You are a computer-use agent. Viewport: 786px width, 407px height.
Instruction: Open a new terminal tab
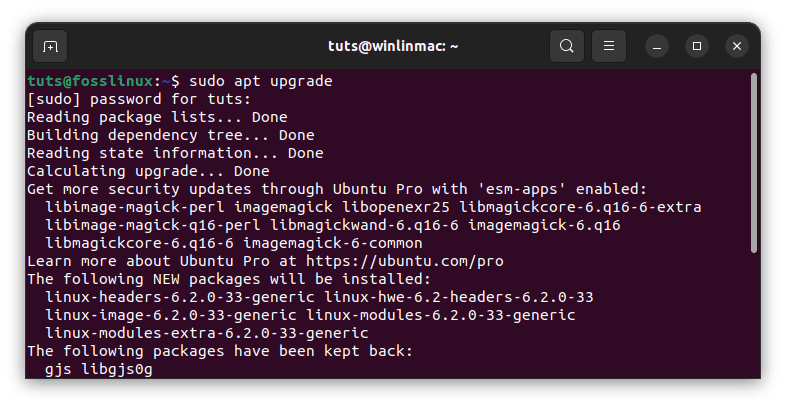[50, 46]
